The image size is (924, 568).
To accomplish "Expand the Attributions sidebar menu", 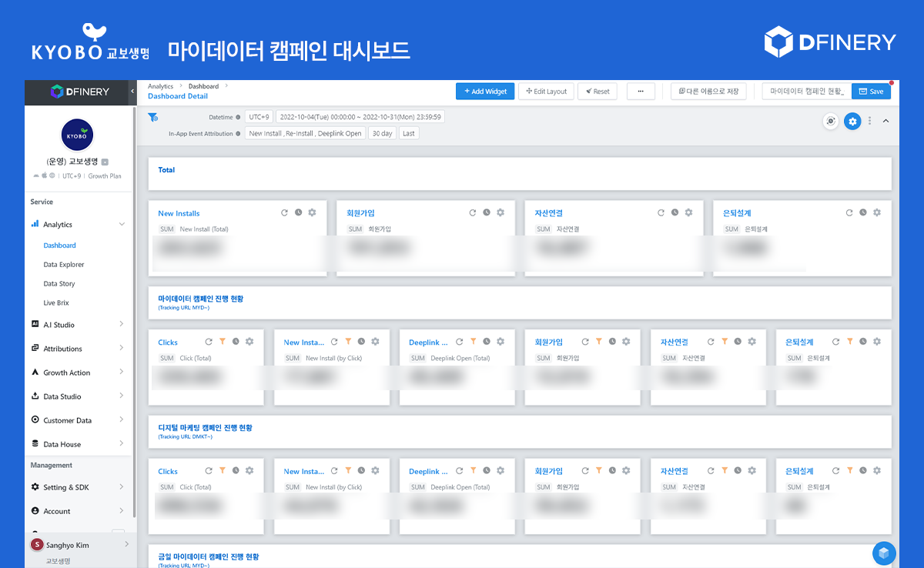I will point(78,349).
